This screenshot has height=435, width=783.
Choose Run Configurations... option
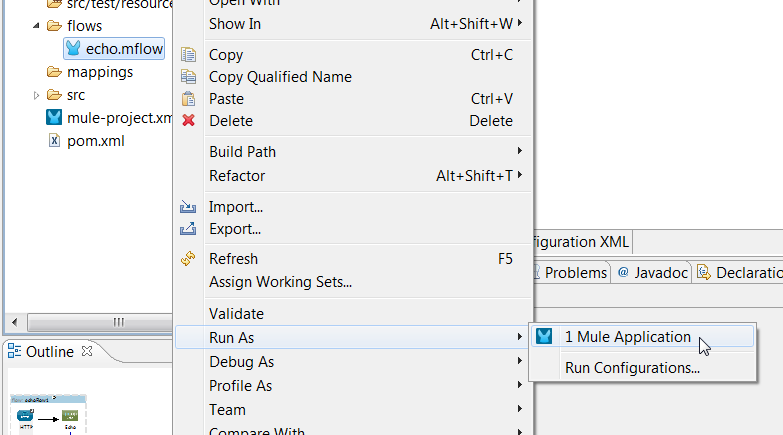tap(632, 368)
